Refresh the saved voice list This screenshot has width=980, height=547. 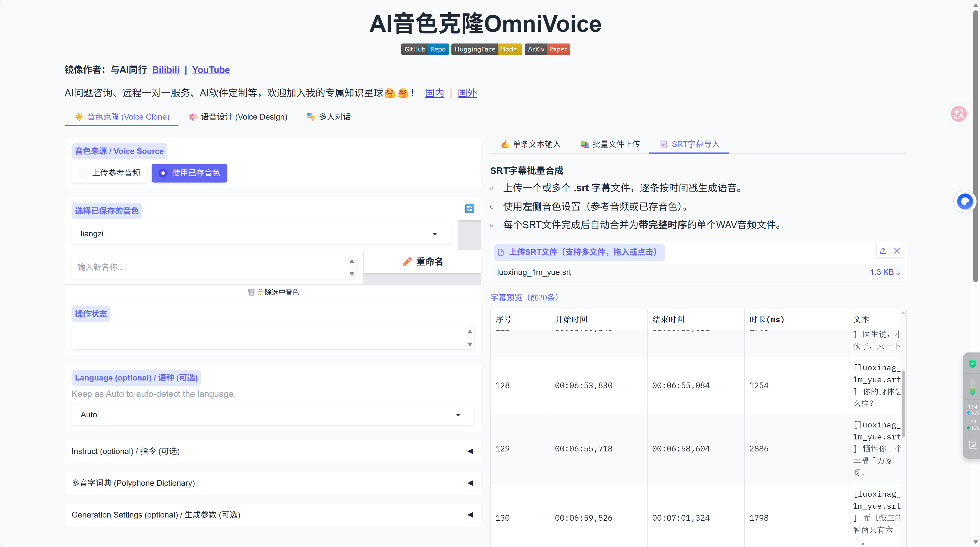[469, 209]
